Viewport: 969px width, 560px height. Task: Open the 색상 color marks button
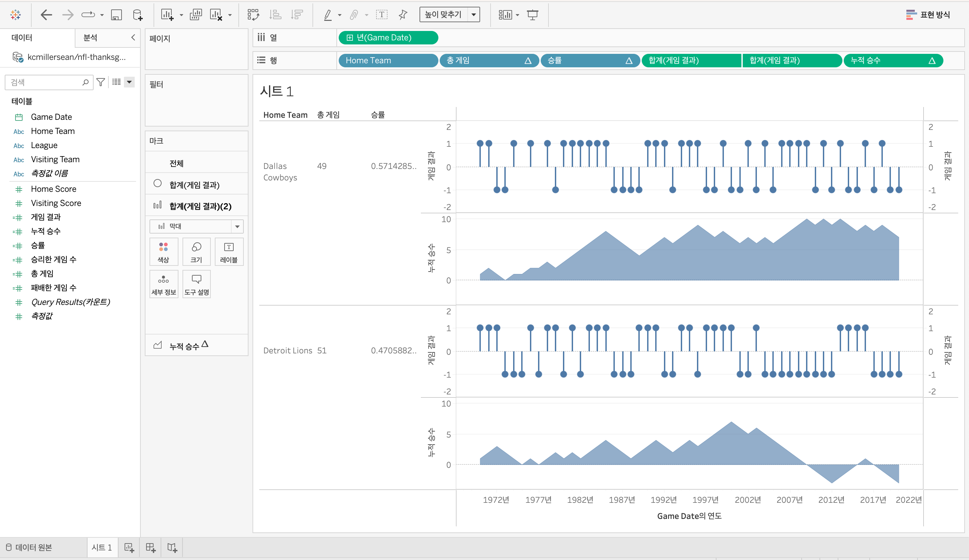(164, 252)
